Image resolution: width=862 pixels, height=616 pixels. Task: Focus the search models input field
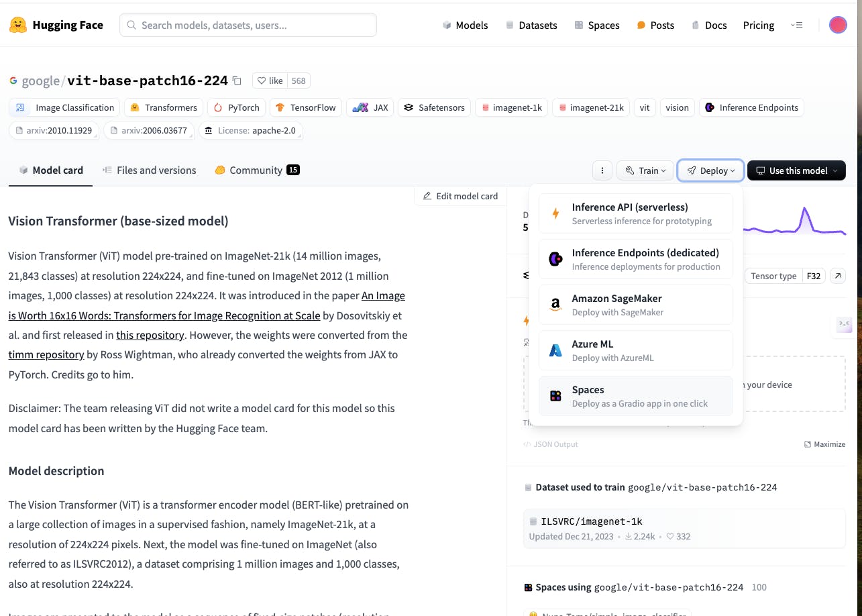248,25
